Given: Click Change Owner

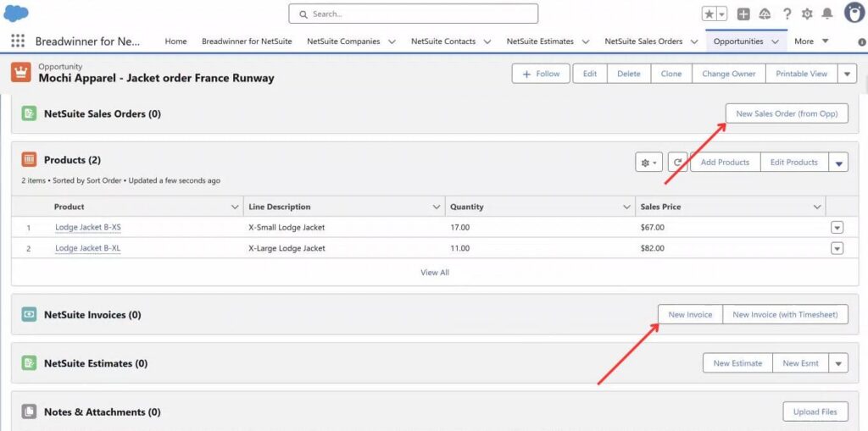Looking at the screenshot, I should pos(728,74).
